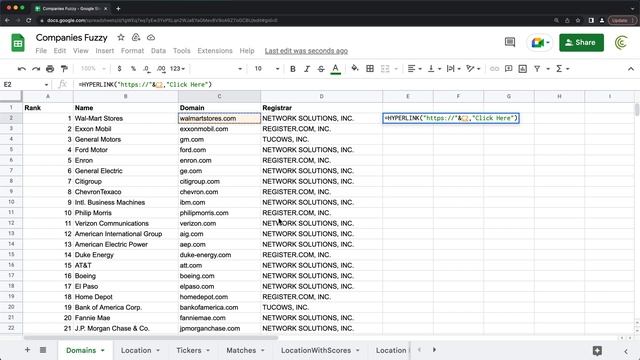Format as percent icon

coord(133,69)
